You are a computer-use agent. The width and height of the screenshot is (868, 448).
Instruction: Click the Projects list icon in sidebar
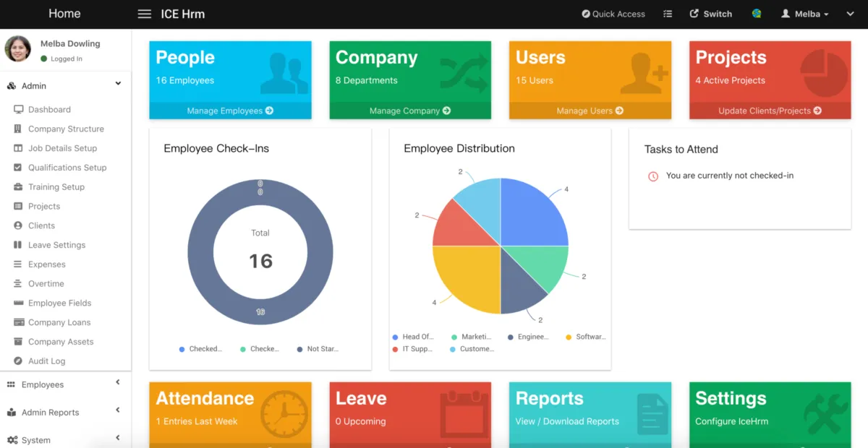coord(18,206)
